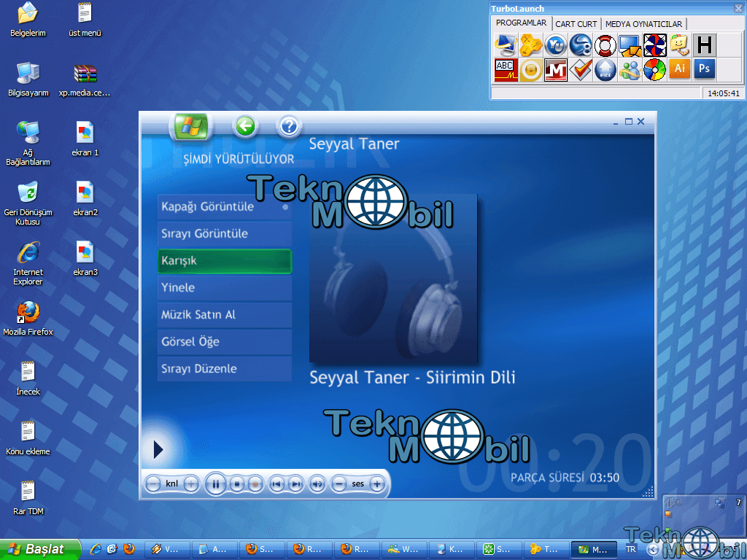Launch the yellow honeycomb tools icon
Screen dimensions: 747x560
[x=531, y=45]
